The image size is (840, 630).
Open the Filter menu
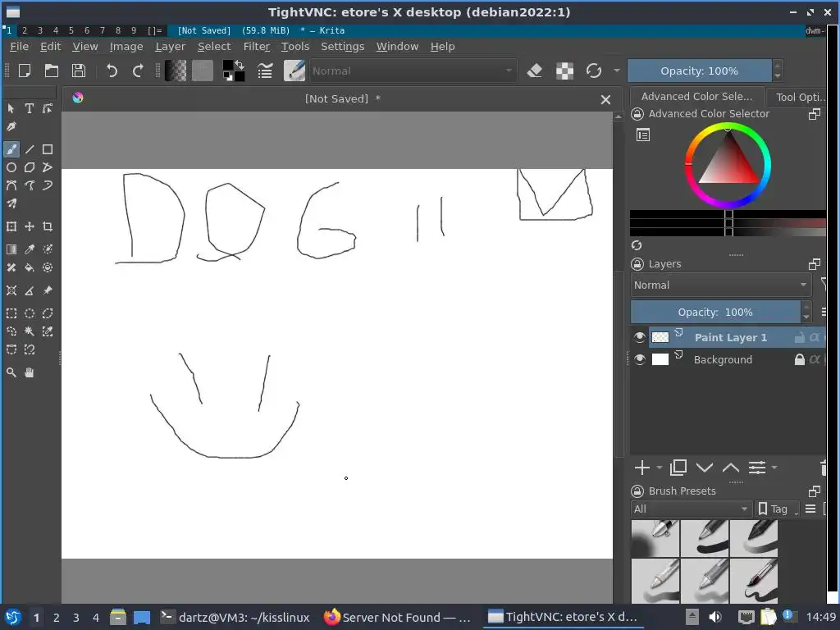pyautogui.click(x=257, y=47)
